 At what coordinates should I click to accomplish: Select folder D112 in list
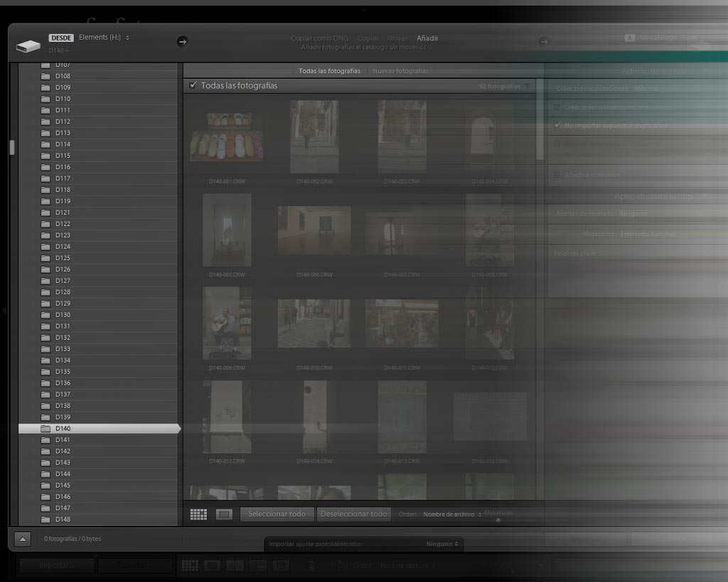point(98,122)
